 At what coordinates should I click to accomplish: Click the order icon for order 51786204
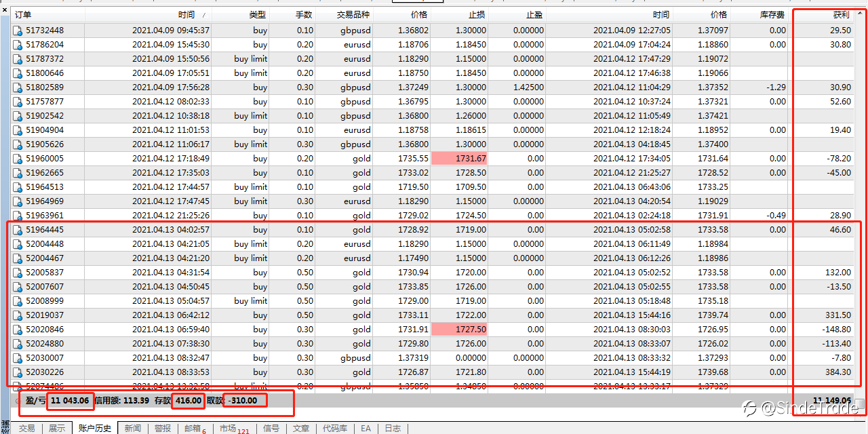pos(18,45)
